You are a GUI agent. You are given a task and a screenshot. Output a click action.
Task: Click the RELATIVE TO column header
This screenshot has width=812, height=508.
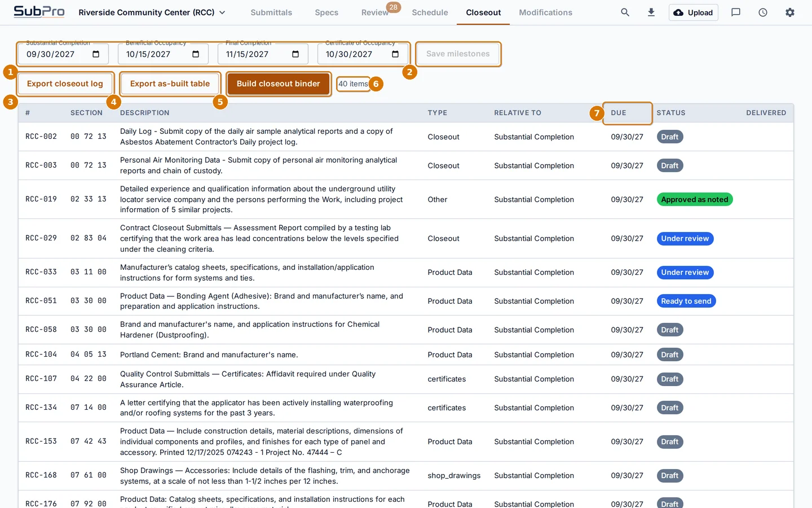(518, 113)
